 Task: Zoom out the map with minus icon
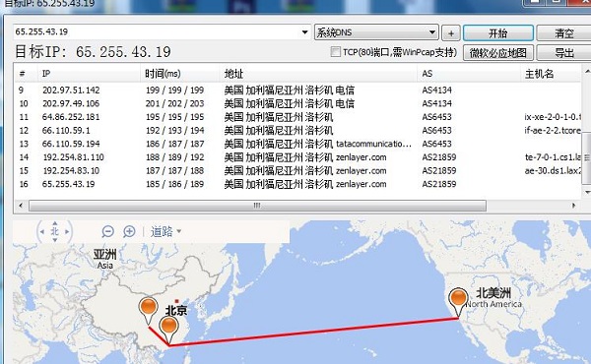click(107, 231)
